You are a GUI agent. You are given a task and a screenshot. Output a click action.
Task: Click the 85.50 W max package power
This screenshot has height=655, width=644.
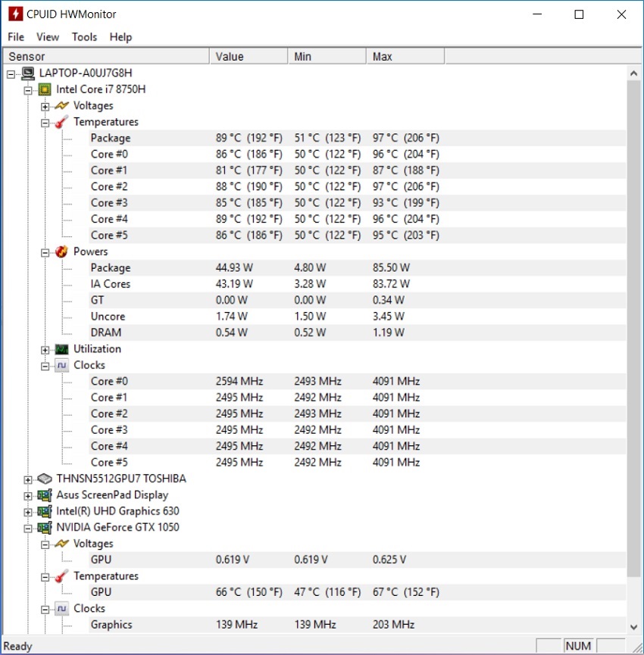[x=391, y=268]
